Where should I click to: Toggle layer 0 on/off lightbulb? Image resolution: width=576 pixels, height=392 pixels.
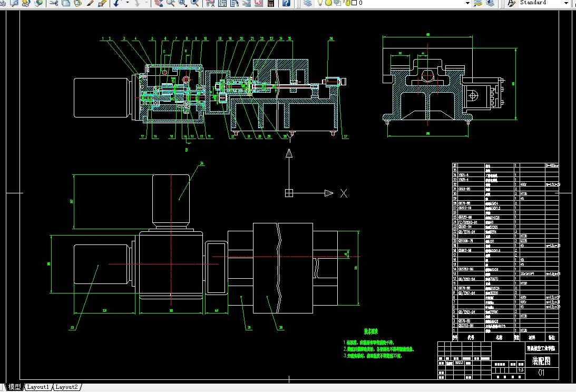319,3
